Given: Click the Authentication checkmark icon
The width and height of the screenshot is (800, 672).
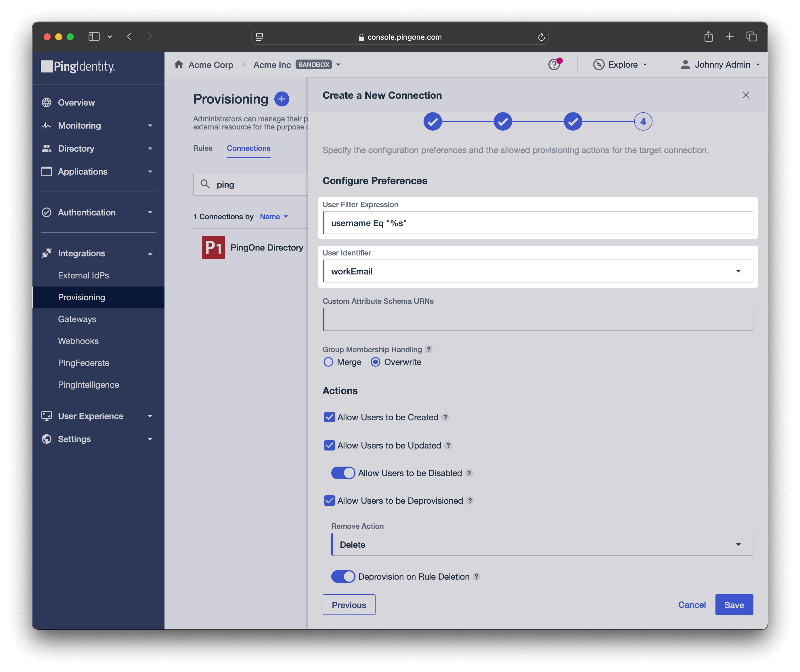Looking at the screenshot, I should pos(47,212).
